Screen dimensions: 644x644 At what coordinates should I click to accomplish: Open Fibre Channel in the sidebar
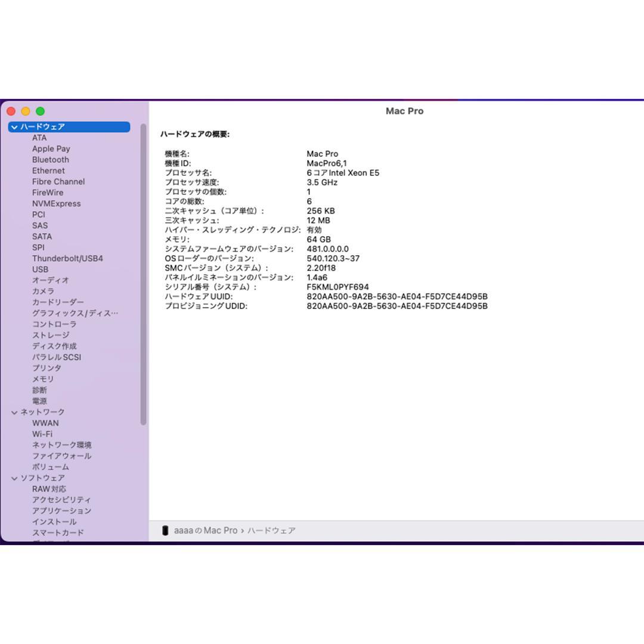click(x=58, y=181)
